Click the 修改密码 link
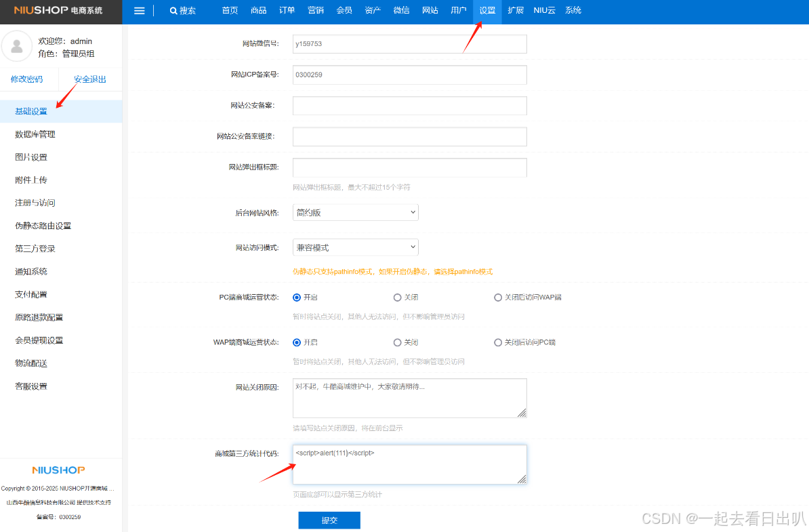809x532 pixels. coord(27,79)
